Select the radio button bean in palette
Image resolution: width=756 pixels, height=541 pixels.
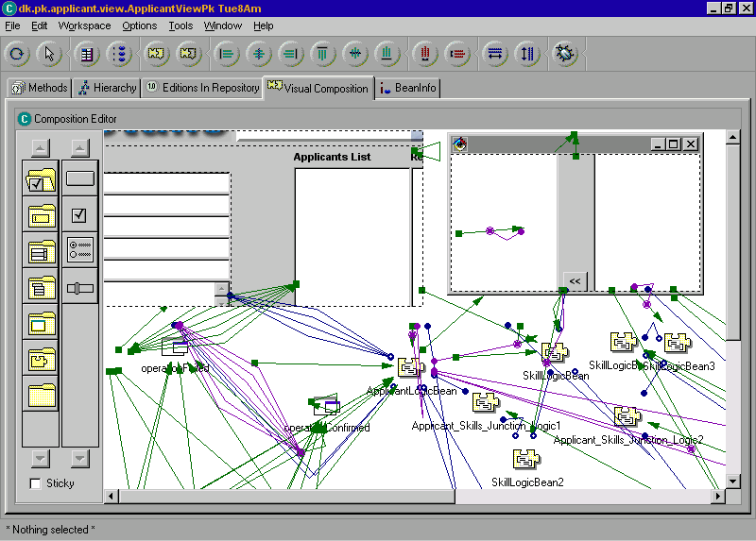click(80, 250)
